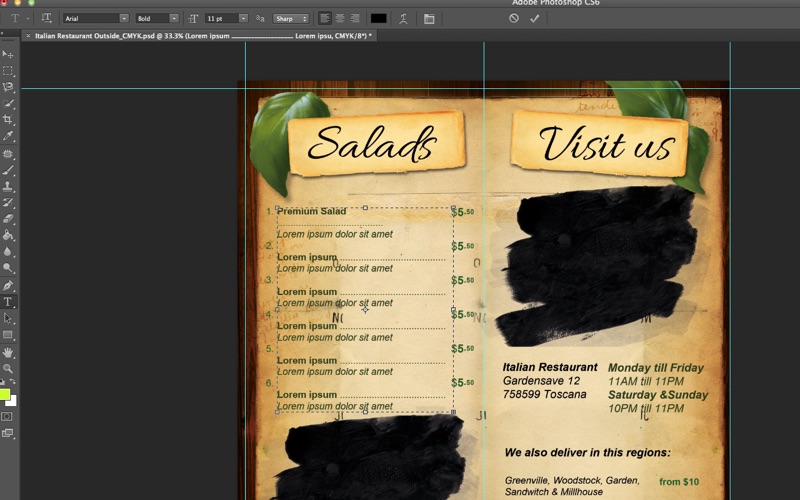The height and width of the screenshot is (500, 800).
Task: Click "Gardensave 12" address line
Action: tap(541, 381)
